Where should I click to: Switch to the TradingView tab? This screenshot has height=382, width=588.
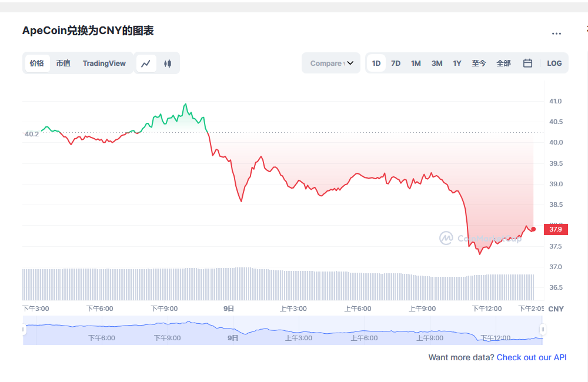point(104,63)
